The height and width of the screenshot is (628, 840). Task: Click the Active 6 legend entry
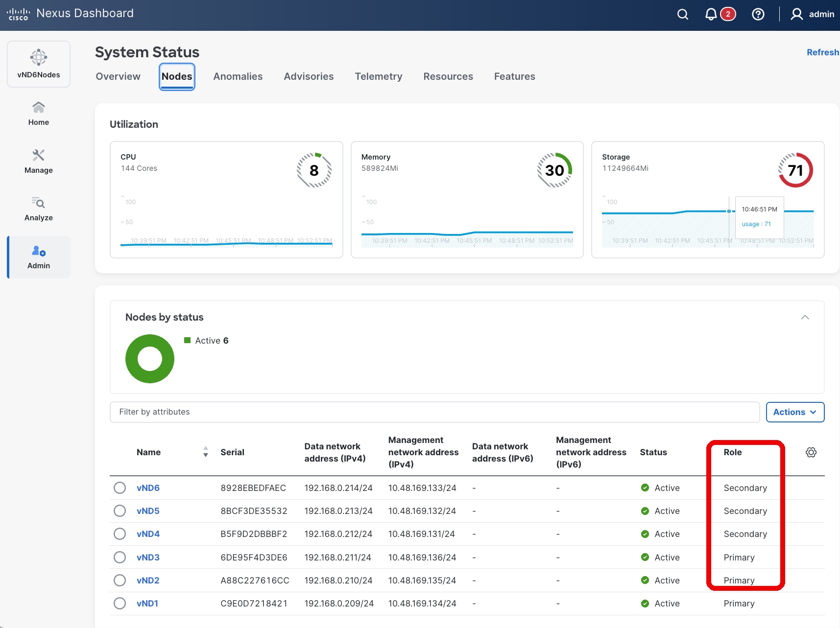(206, 341)
